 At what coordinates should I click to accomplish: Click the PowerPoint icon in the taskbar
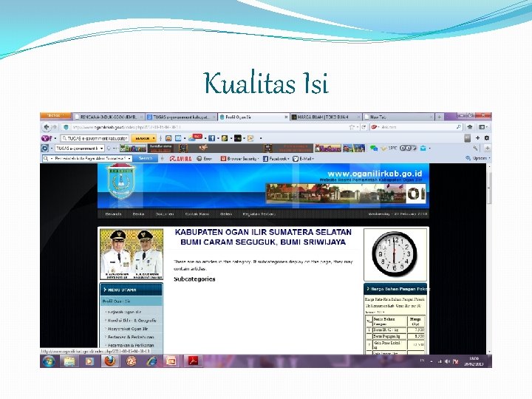171,361
